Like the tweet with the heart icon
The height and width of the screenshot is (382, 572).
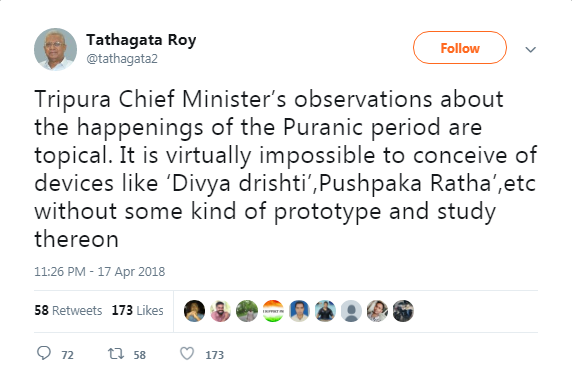point(187,353)
